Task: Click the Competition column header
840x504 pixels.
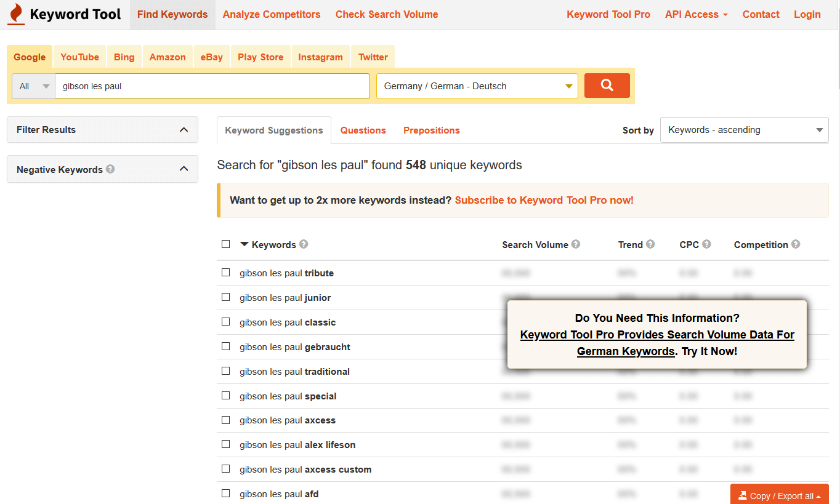Action: click(761, 244)
